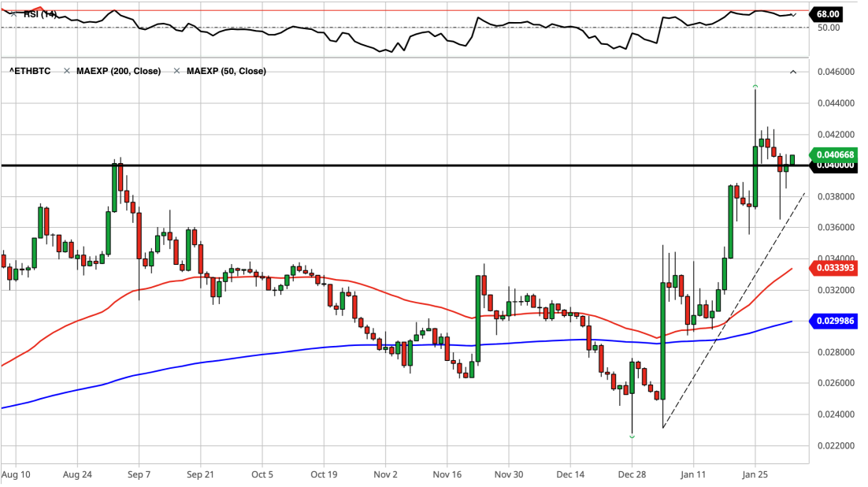Image resolution: width=868 pixels, height=487 pixels.
Task: Click the green 0.040668 current price tag
Action: [833, 154]
